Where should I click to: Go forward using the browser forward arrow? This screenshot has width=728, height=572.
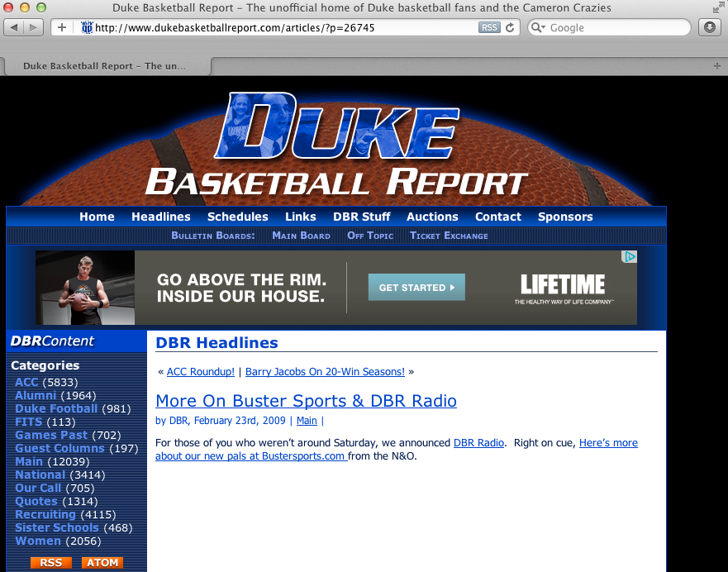33,28
